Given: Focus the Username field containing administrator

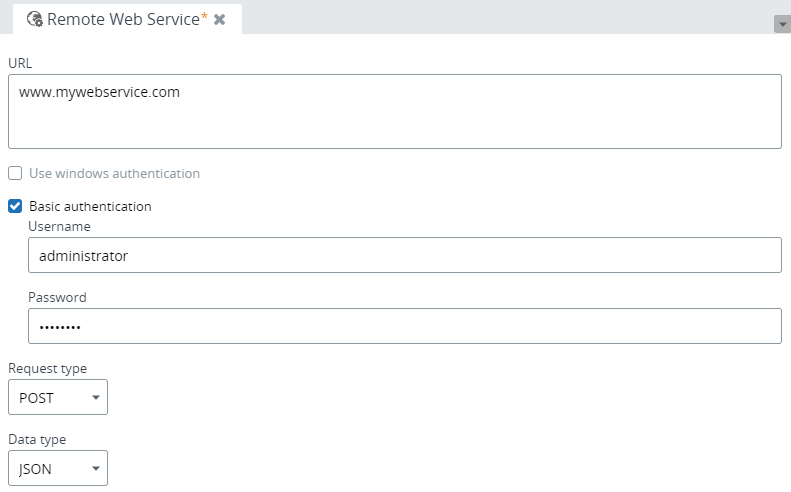Looking at the screenshot, I should pyautogui.click(x=404, y=255).
